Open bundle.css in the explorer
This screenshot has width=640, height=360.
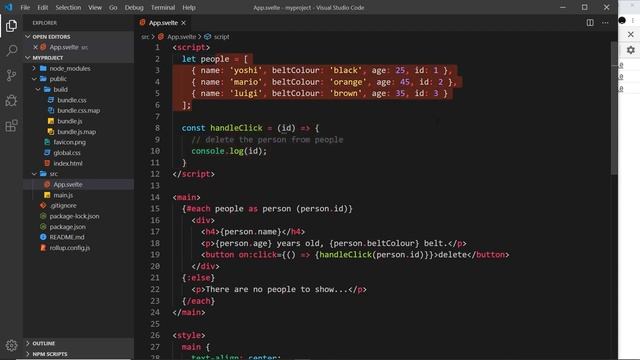71,100
